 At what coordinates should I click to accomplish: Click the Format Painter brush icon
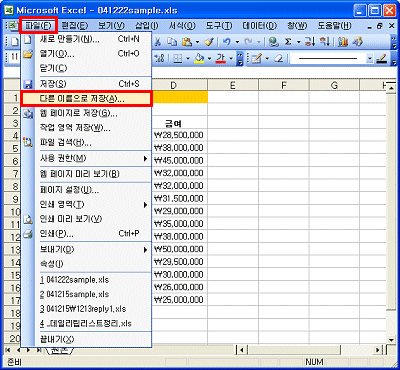[x=209, y=42]
